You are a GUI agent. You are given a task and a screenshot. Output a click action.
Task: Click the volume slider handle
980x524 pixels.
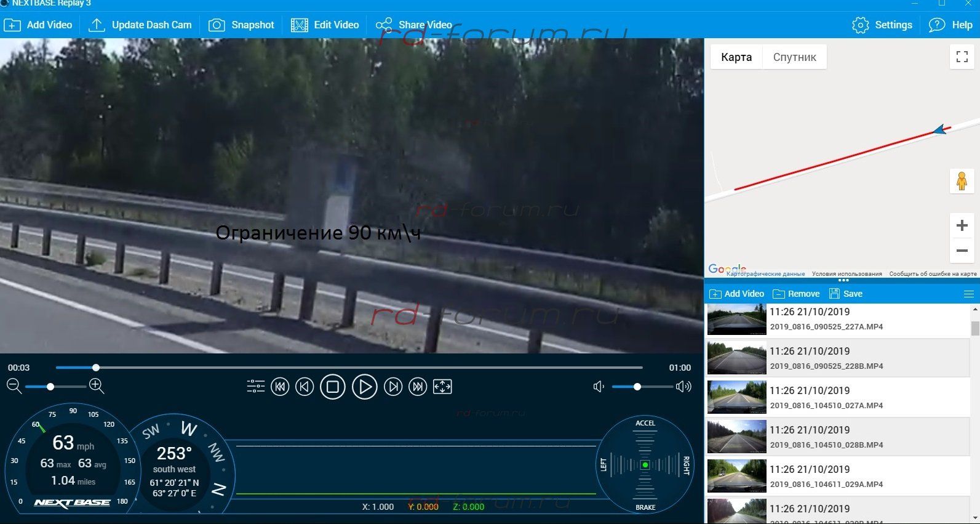coord(637,387)
